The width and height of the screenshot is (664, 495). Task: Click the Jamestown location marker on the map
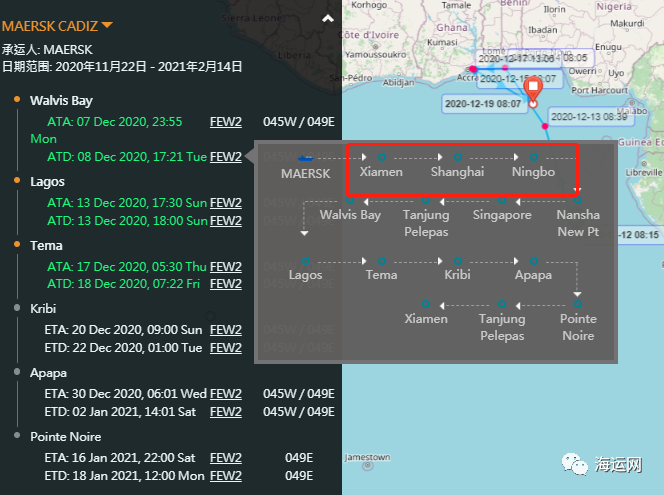coord(368,466)
